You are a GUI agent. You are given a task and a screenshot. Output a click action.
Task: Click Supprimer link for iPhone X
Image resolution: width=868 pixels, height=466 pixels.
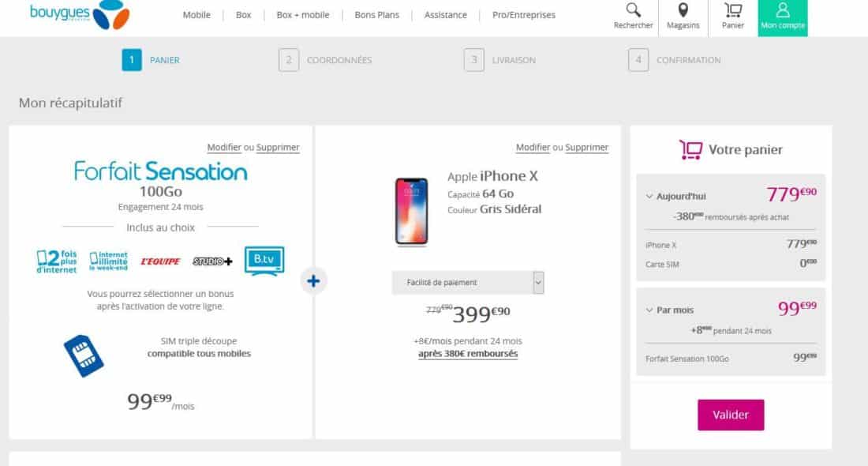[587, 148]
